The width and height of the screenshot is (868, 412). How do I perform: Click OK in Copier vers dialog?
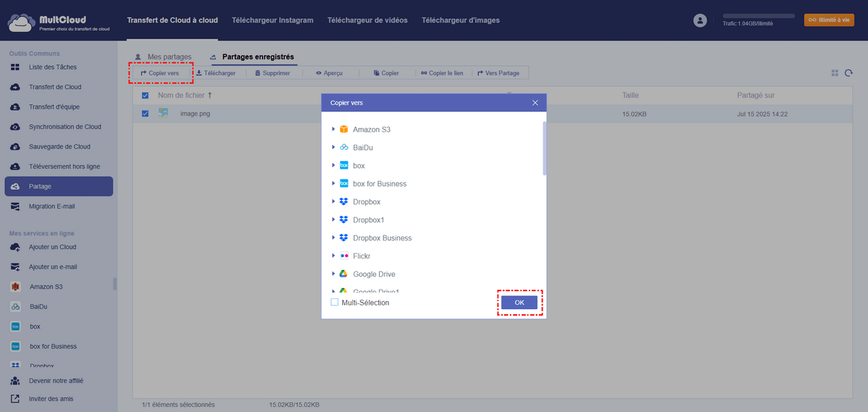coord(519,302)
